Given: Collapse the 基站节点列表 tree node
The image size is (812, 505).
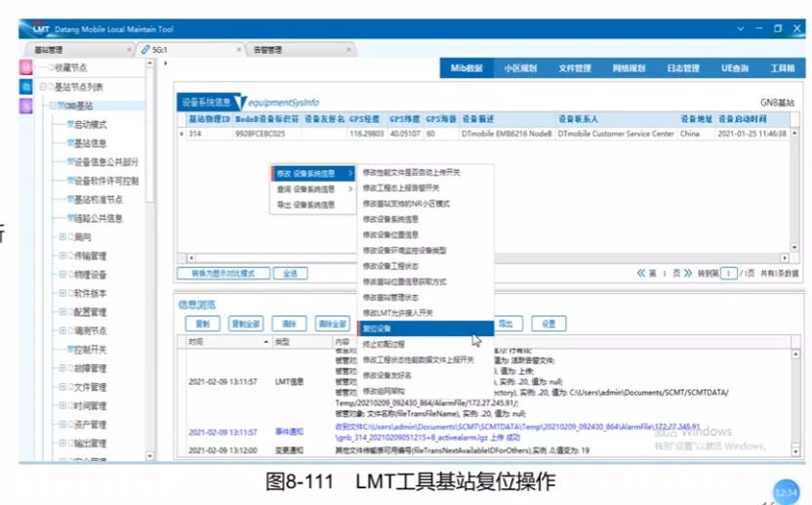Looking at the screenshot, I should click(x=44, y=87).
